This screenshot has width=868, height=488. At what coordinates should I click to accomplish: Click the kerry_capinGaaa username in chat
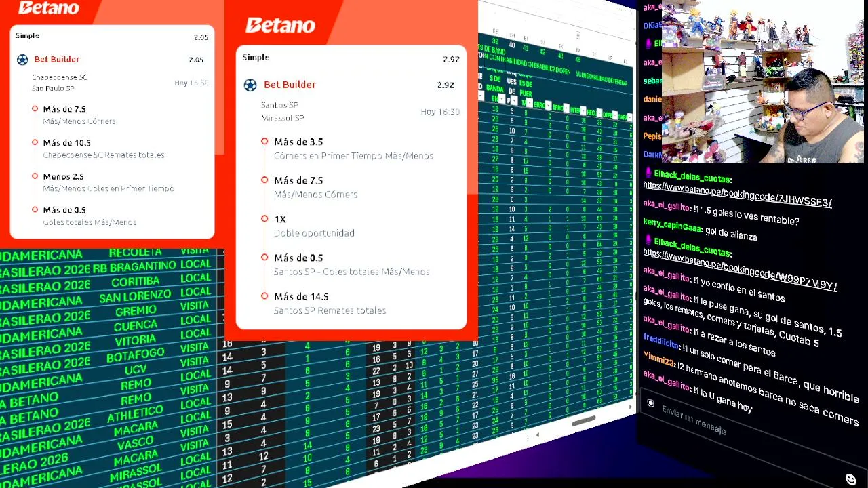(x=671, y=225)
